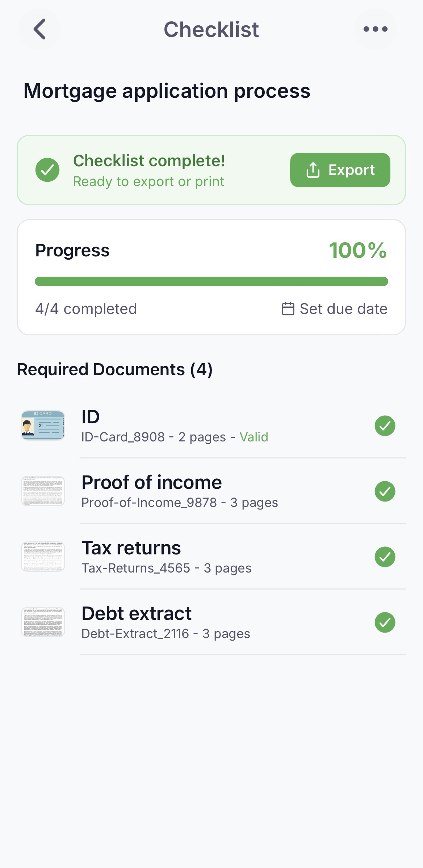The height and width of the screenshot is (868, 423).
Task: Toggle the Debt extract completion check
Action: tap(385, 622)
